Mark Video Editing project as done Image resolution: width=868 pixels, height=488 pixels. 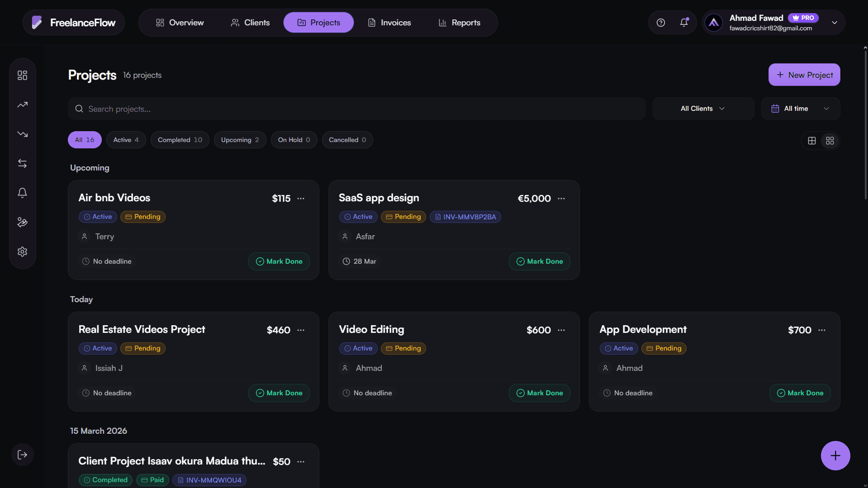coord(539,393)
